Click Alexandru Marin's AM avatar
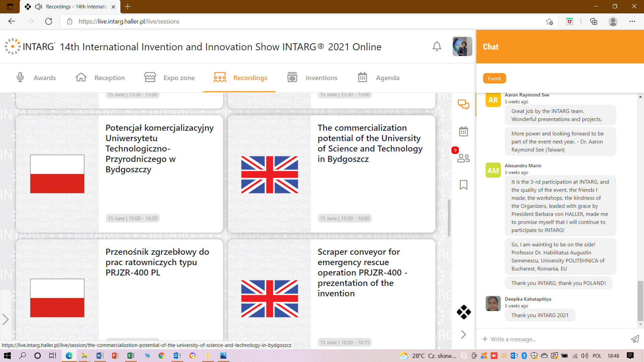The image size is (644, 362). point(493,170)
